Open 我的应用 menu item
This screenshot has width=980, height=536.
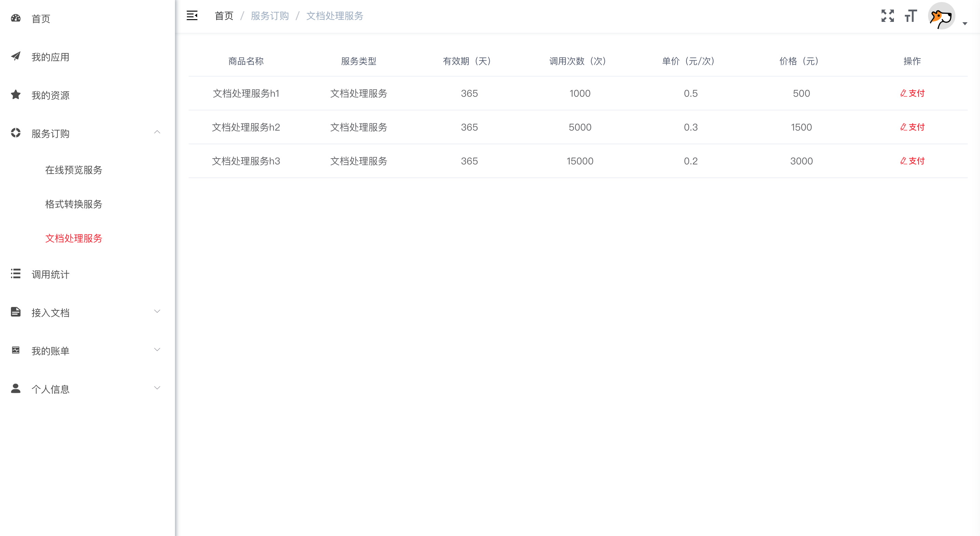point(50,57)
